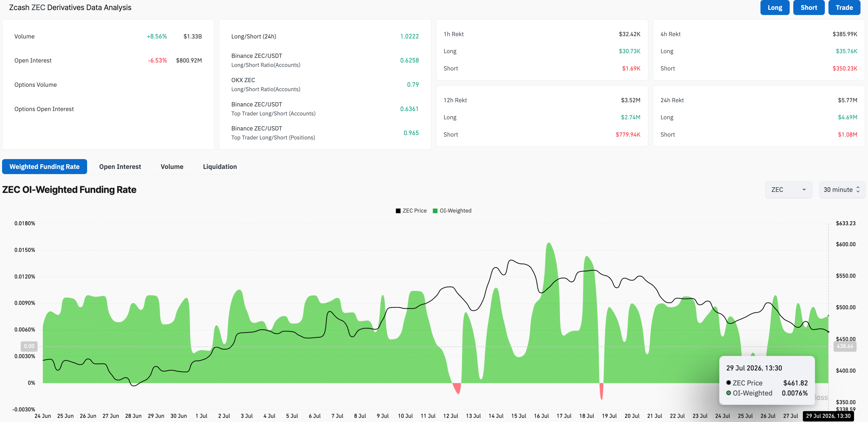Click the Trade button
The height and width of the screenshot is (422, 868).
coord(844,7)
